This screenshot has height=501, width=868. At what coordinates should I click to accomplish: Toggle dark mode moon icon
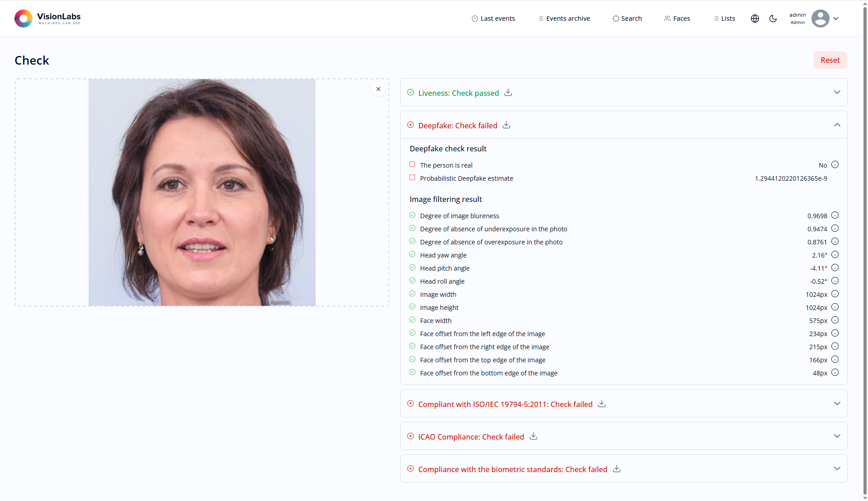[x=773, y=19]
